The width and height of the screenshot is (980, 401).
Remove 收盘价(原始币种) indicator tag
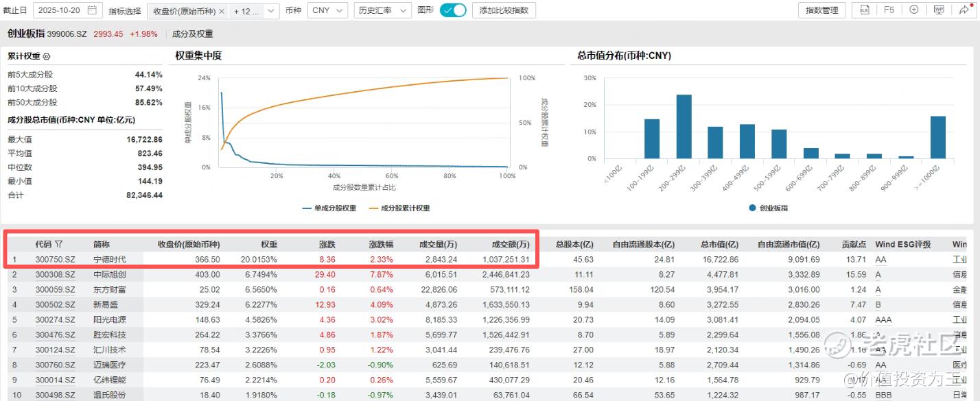(222, 11)
